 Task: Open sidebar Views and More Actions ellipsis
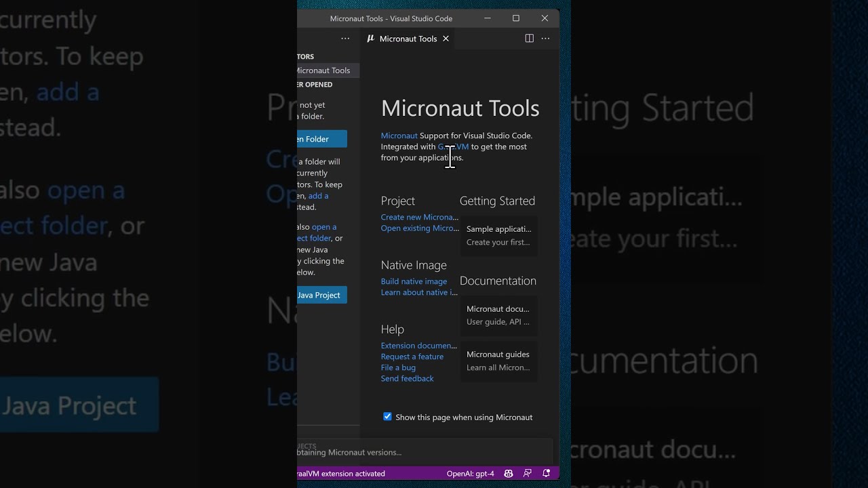point(345,39)
